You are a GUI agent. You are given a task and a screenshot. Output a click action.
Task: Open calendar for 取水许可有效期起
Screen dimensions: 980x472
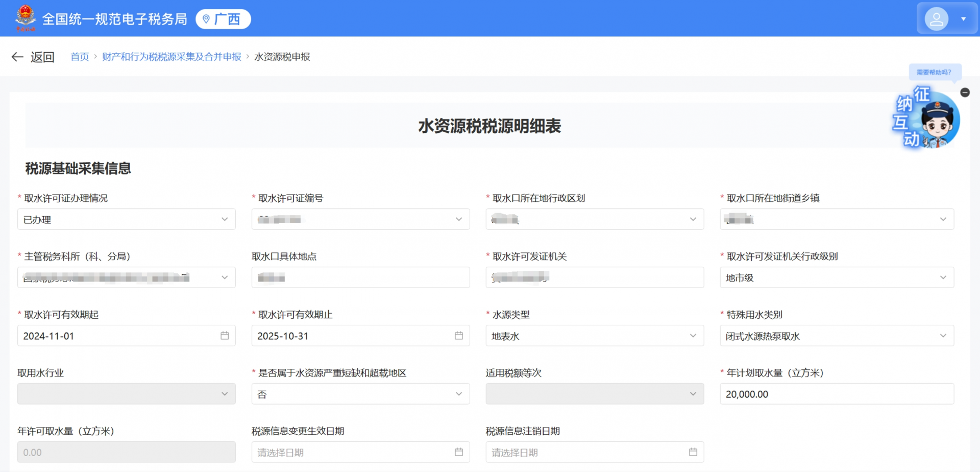click(225, 336)
